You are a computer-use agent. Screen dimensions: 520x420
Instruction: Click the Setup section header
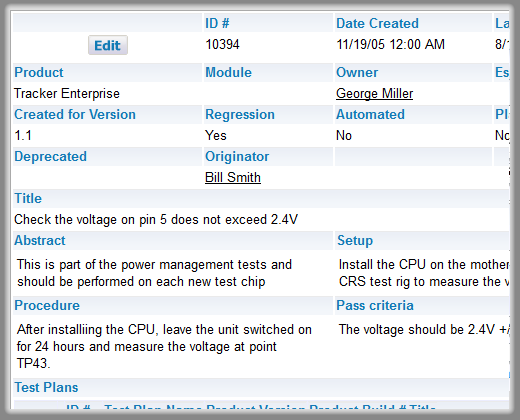[355, 240]
